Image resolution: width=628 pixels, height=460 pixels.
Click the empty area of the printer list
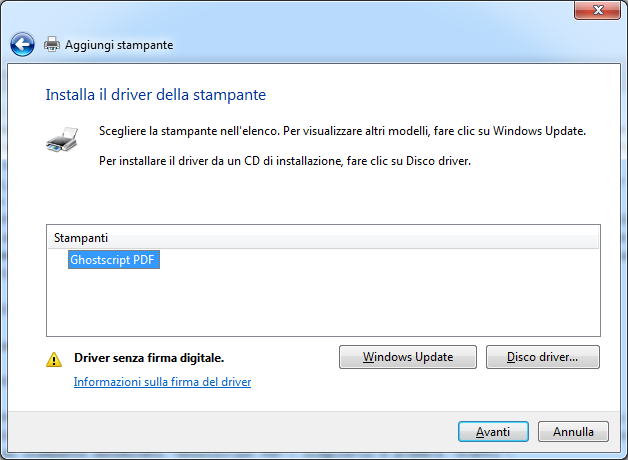pyautogui.click(x=322, y=305)
